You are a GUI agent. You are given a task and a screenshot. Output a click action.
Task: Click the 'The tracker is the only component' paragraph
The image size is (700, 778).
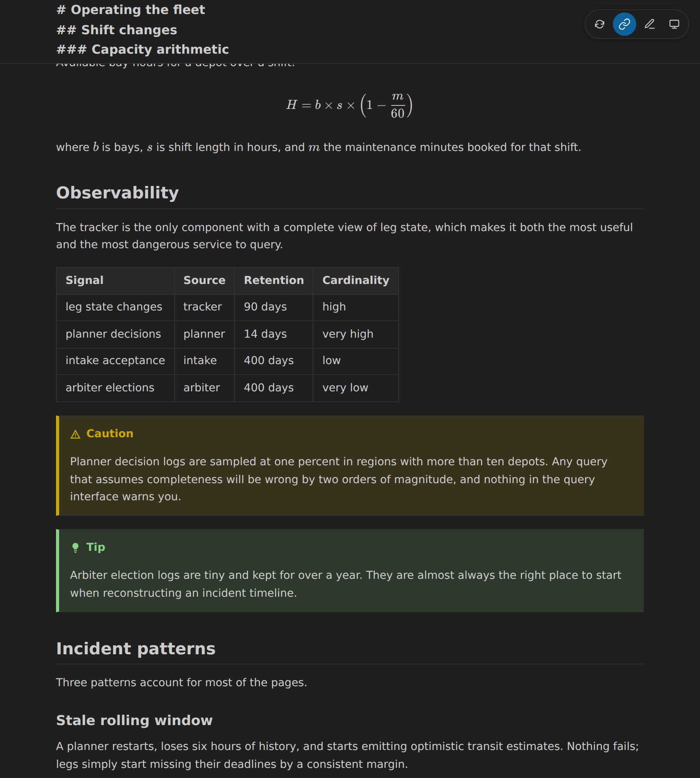[344, 236]
